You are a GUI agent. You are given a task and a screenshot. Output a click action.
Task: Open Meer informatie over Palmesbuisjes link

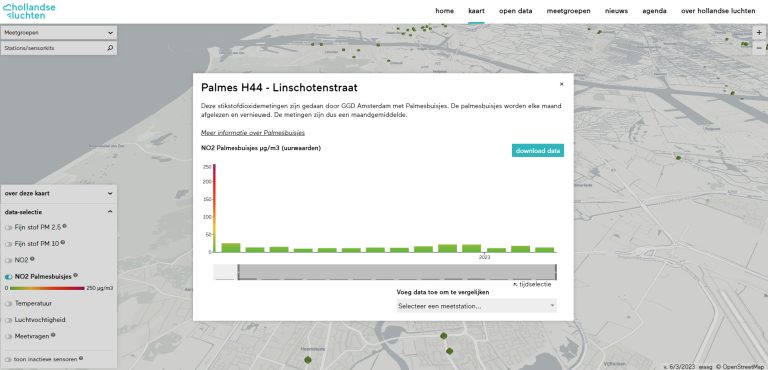253,133
